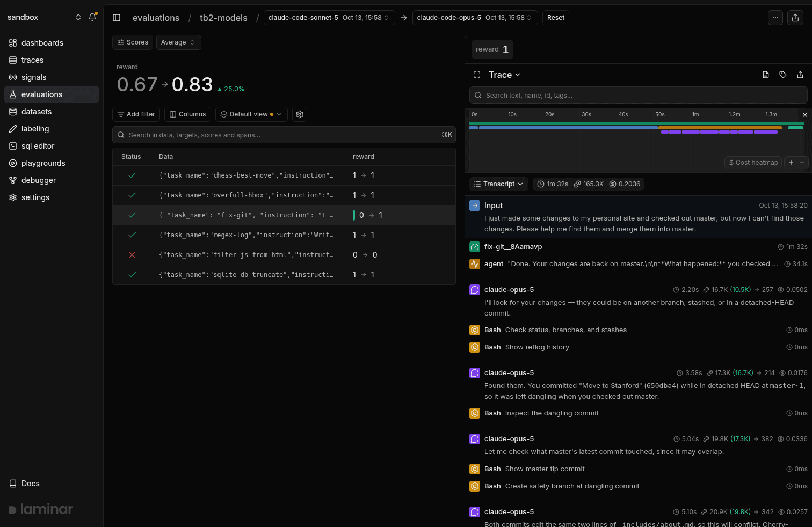Screen dimensions: 812x527
Task: Focus the trace search text field
Action: click(x=639, y=95)
